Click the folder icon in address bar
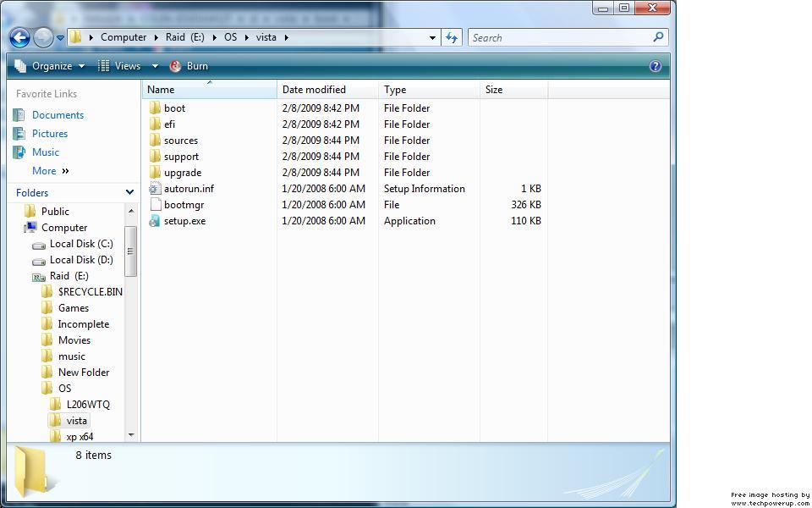 (x=75, y=36)
